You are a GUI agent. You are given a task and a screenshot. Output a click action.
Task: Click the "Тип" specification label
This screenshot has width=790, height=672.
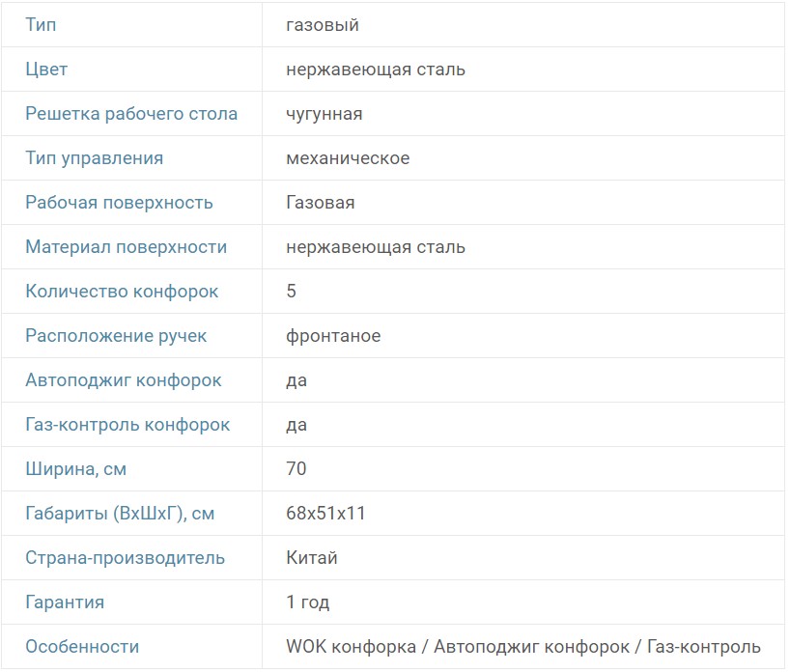point(41,25)
